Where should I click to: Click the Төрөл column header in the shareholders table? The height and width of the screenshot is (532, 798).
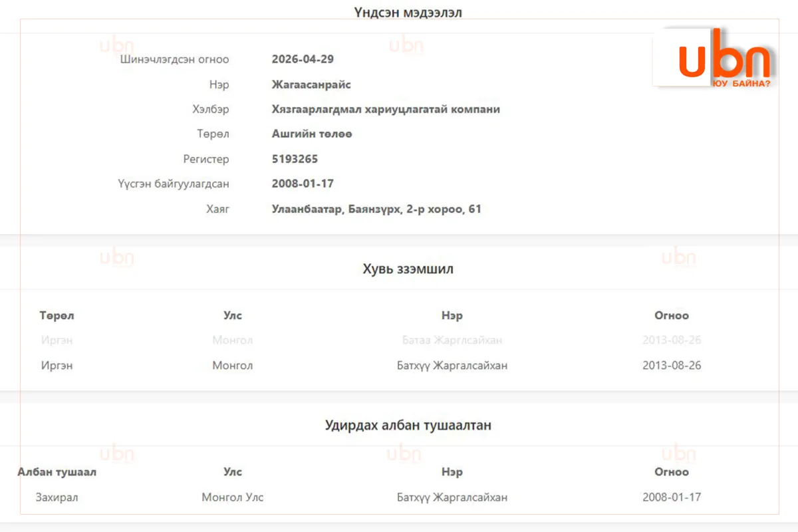(57, 315)
